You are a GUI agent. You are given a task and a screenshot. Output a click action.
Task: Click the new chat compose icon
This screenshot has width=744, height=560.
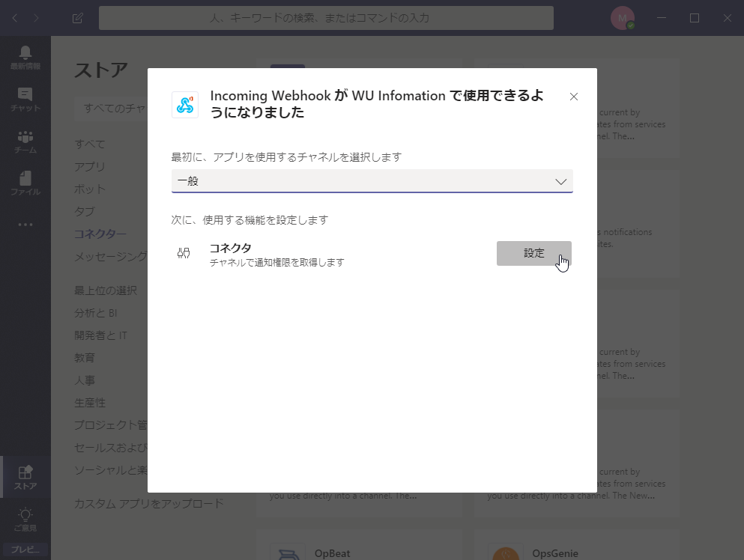coord(77,18)
